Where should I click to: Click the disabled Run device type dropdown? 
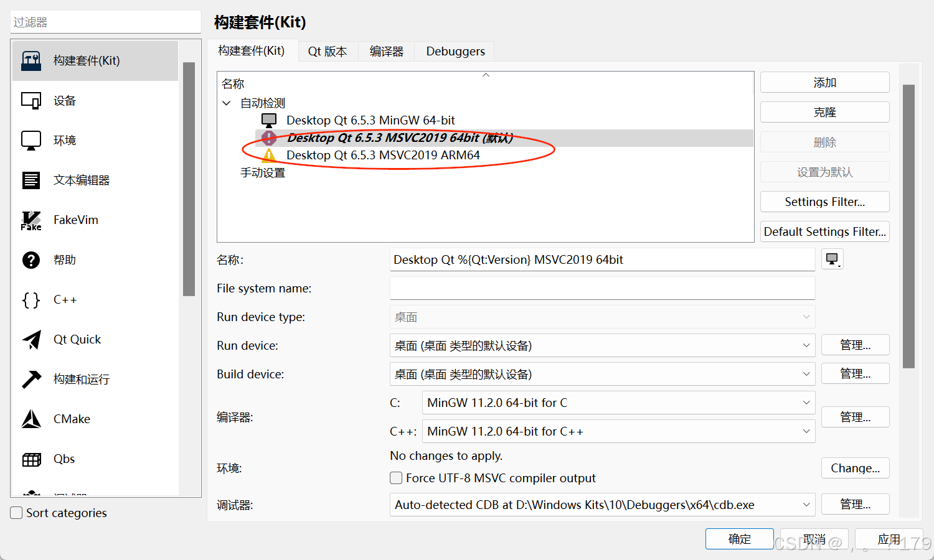click(x=602, y=317)
